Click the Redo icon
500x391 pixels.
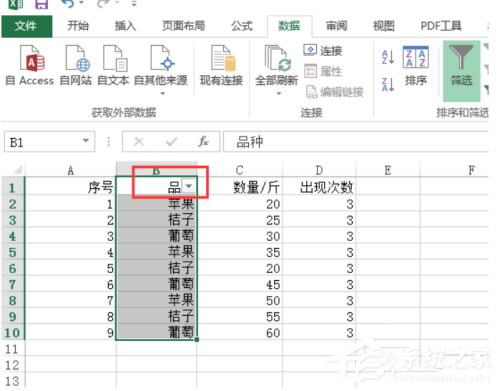point(104,4)
